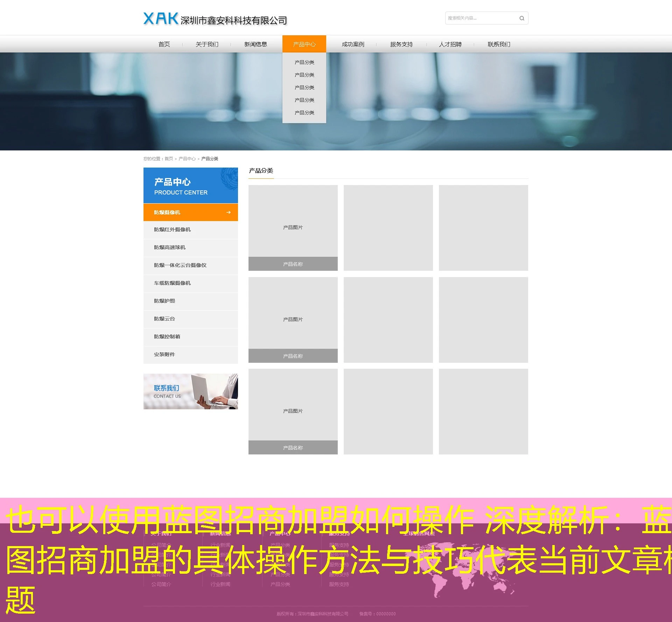Select 人才招聘 from the top navigation

[450, 44]
